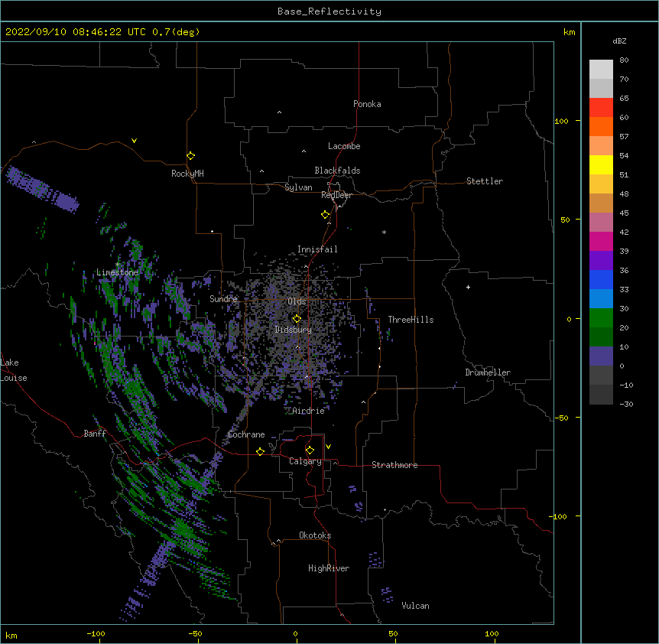Click the RockyMH label
Screen dimensions: 659x644
(x=187, y=174)
